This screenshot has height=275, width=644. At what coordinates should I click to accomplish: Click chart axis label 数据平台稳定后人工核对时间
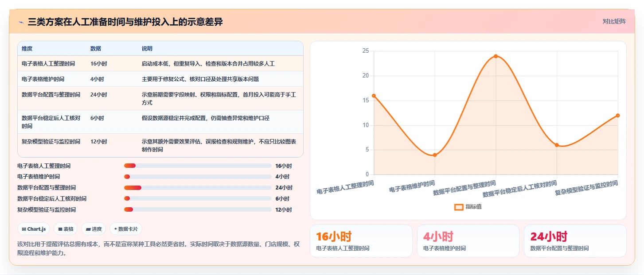(520, 189)
